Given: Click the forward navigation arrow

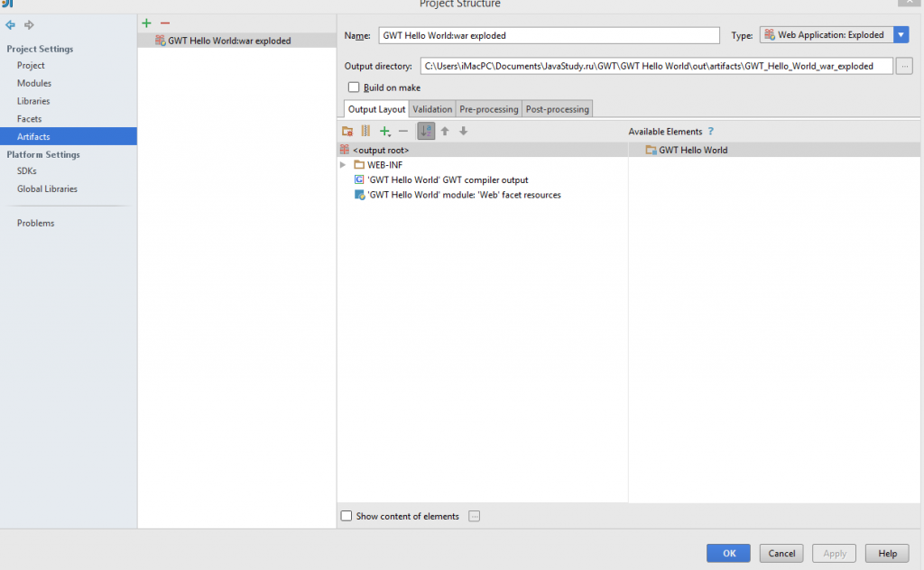Looking at the screenshot, I should click(x=28, y=24).
